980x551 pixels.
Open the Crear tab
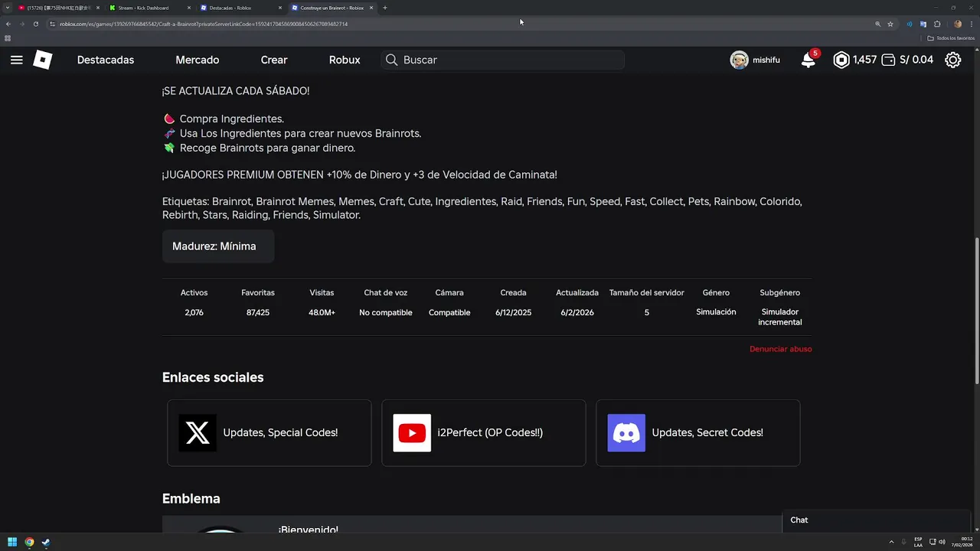pos(274,60)
